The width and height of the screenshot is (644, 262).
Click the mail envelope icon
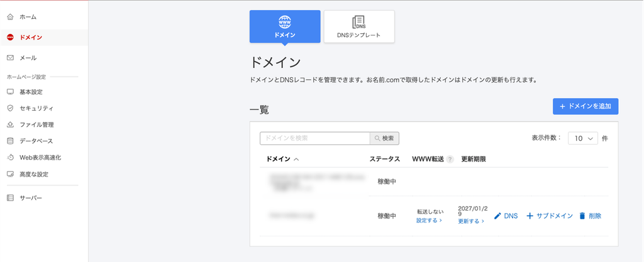(10, 58)
